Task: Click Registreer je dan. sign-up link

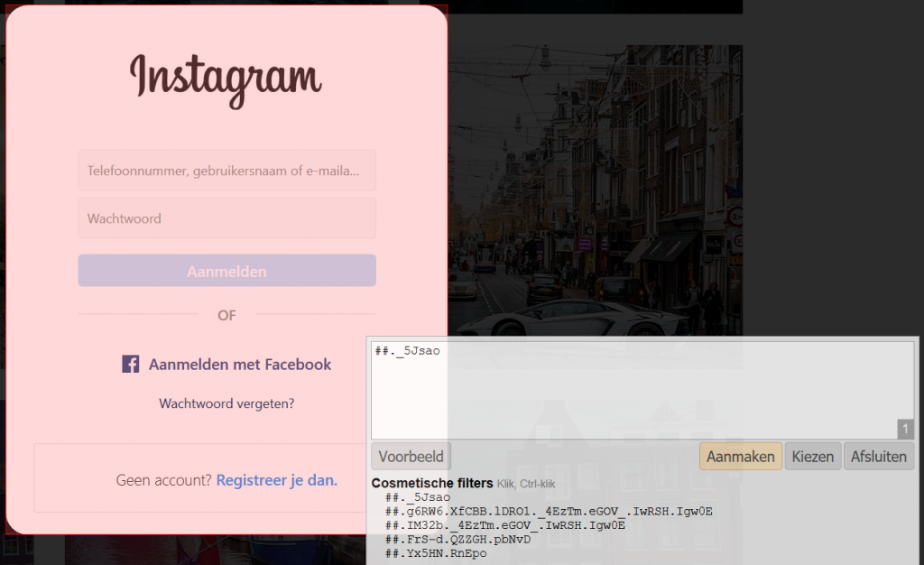Action: tap(277, 480)
